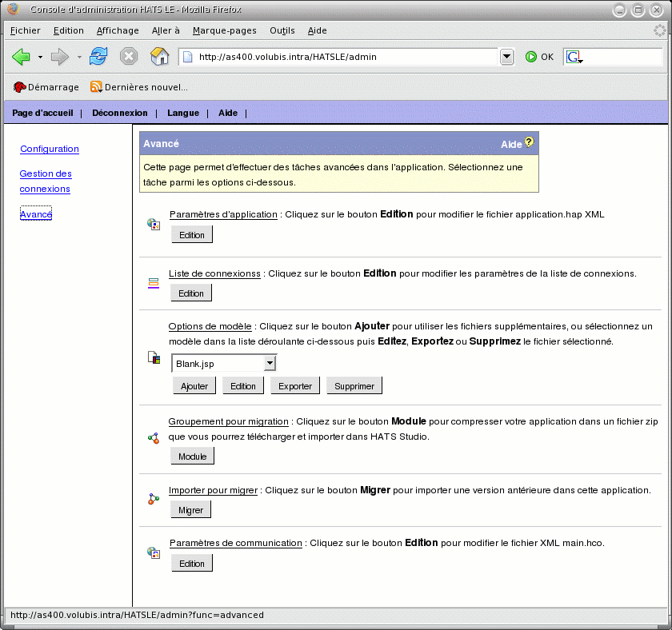Click the grey Stop loading icon

(129, 56)
